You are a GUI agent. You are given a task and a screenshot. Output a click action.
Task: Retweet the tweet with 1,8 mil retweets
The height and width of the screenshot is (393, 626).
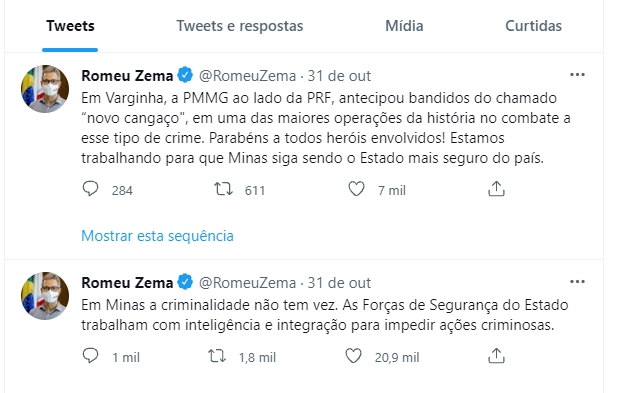point(217,355)
